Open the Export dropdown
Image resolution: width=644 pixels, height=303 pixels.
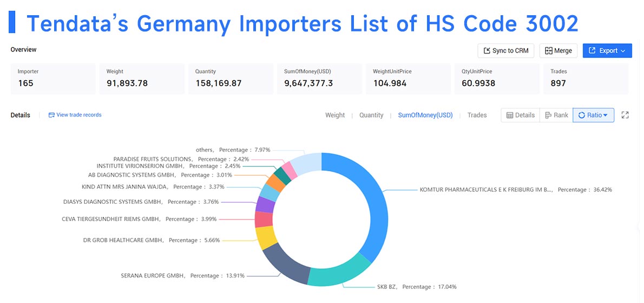[607, 50]
